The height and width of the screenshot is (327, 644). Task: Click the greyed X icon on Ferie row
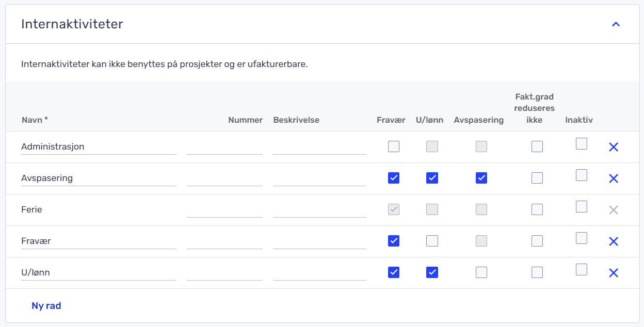(613, 210)
